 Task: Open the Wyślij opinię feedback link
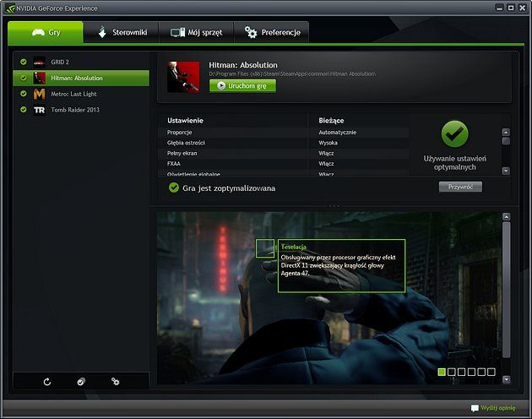coord(497,408)
